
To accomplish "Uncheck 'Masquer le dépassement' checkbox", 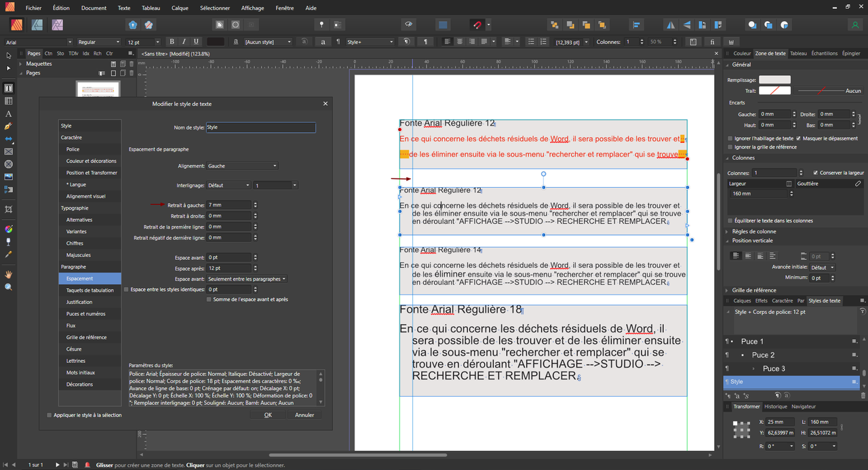I will click(x=798, y=138).
